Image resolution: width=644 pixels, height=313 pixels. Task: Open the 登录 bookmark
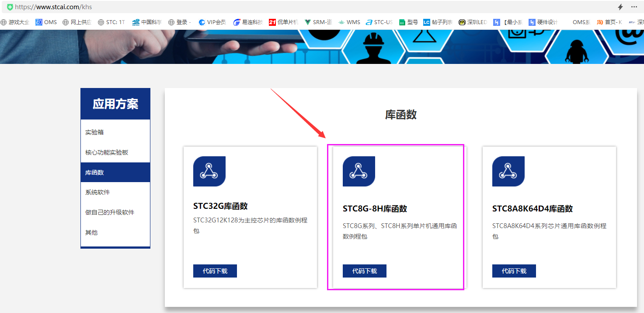click(x=180, y=22)
